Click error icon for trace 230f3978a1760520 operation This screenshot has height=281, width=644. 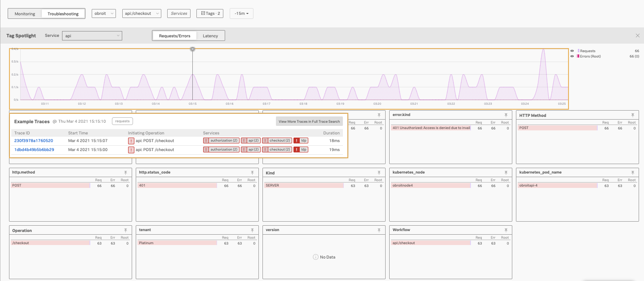[x=131, y=141]
